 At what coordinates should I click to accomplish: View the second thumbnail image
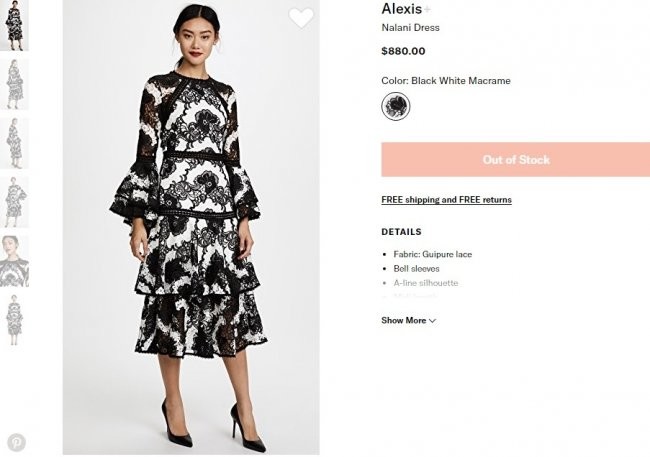(x=16, y=84)
